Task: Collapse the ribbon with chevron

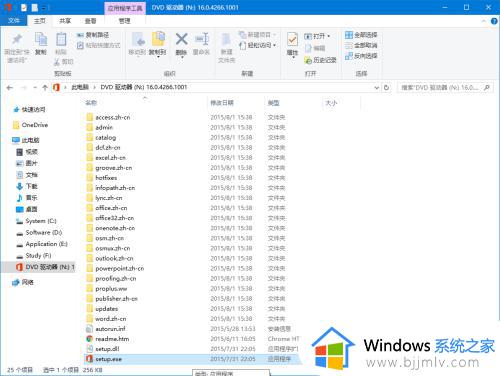Action: pyautogui.click(x=484, y=21)
